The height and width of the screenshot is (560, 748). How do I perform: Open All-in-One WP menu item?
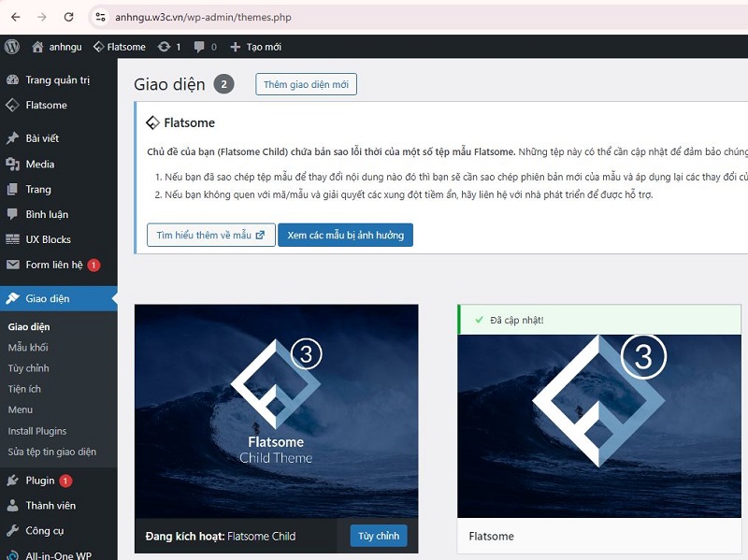tap(58, 555)
